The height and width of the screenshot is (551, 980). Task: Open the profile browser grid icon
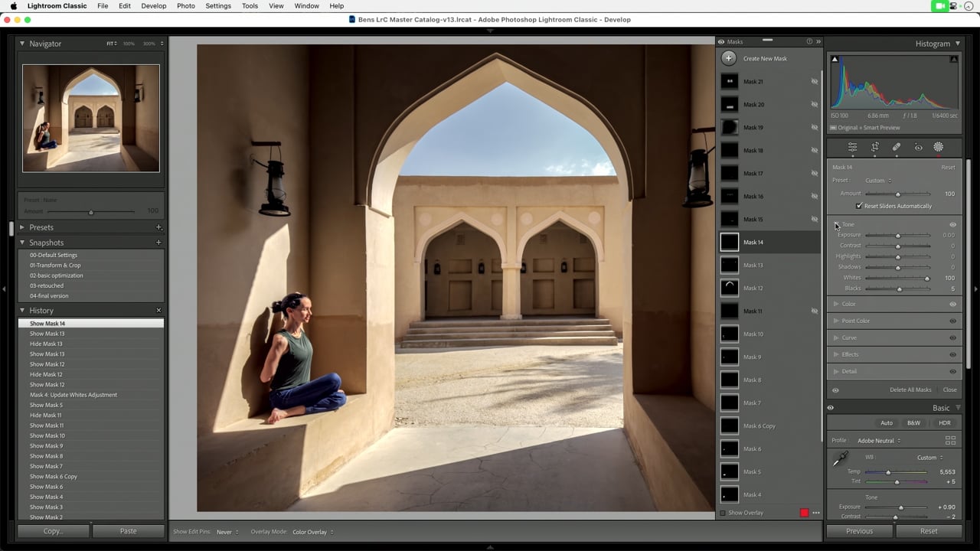(x=950, y=441)
